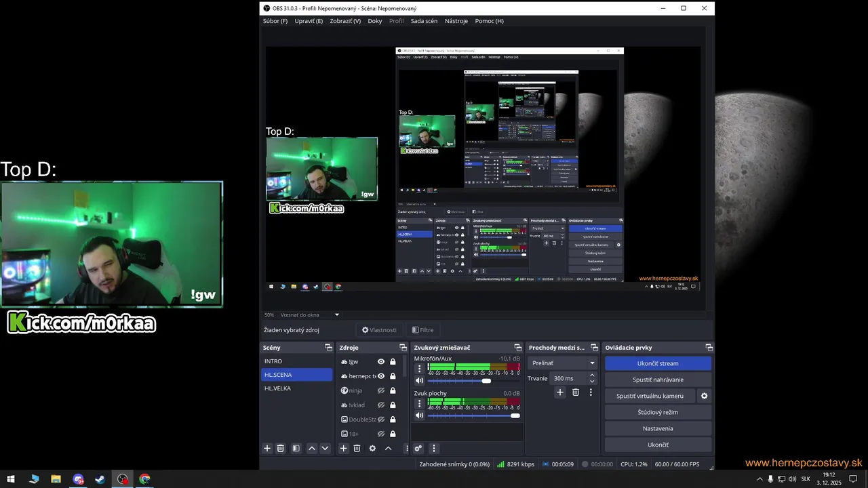Viewport: 868px width, 488px height.
Task: Show hidden system tray icons
Action: pyautogui.click(x=759, y=479)
